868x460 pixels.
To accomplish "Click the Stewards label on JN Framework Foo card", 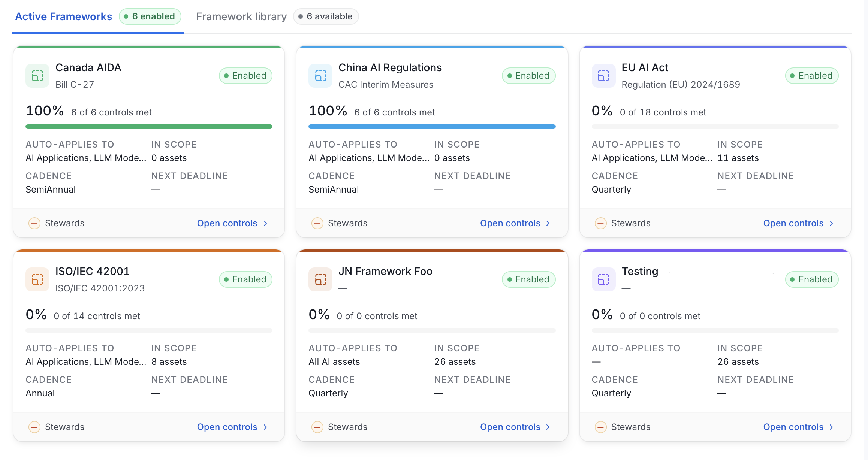I will pos(348,427).
